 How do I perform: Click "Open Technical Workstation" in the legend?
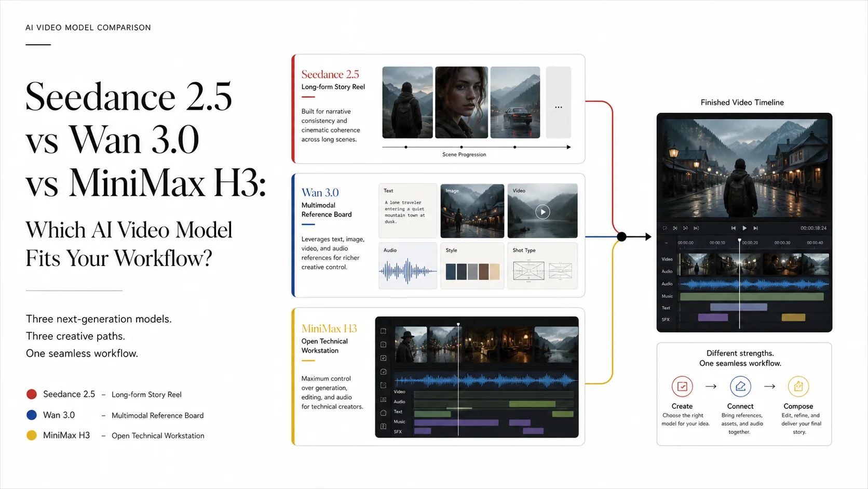click(x=158, y=435)
